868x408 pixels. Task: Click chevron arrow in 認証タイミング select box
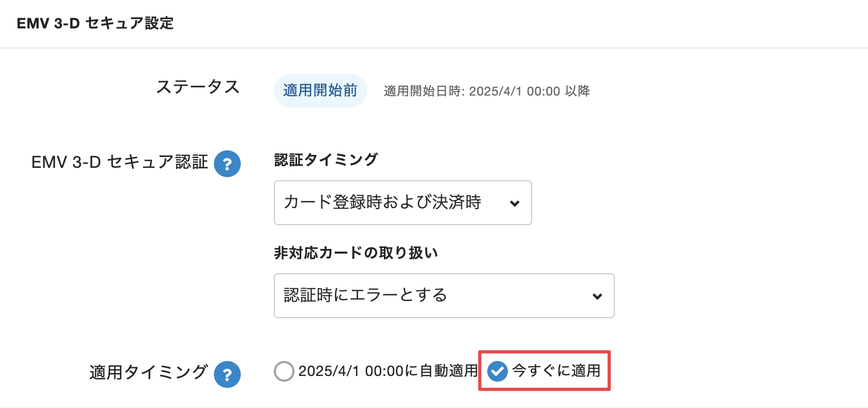515,203
